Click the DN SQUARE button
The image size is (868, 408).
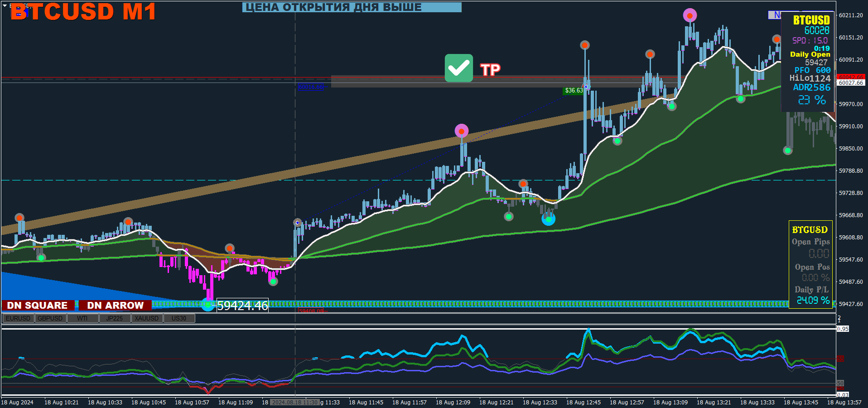point(38,306)
